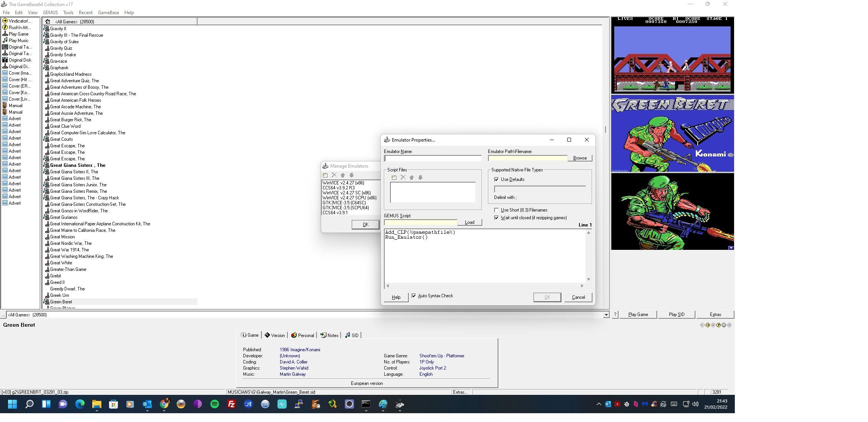Add a new script file in Script Files
The height and width of the screenshot is (422, 868).
[x=394, y=178]
